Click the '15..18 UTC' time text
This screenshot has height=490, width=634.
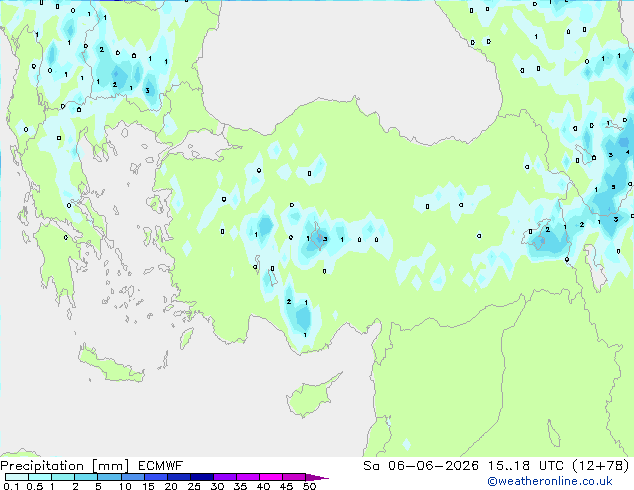pyautogui.click(x=526, y=466)
